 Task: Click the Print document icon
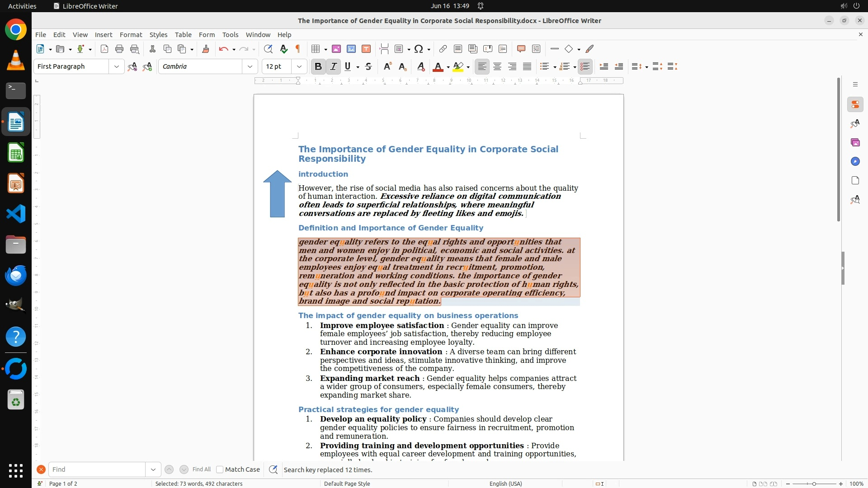coord(119,49)
